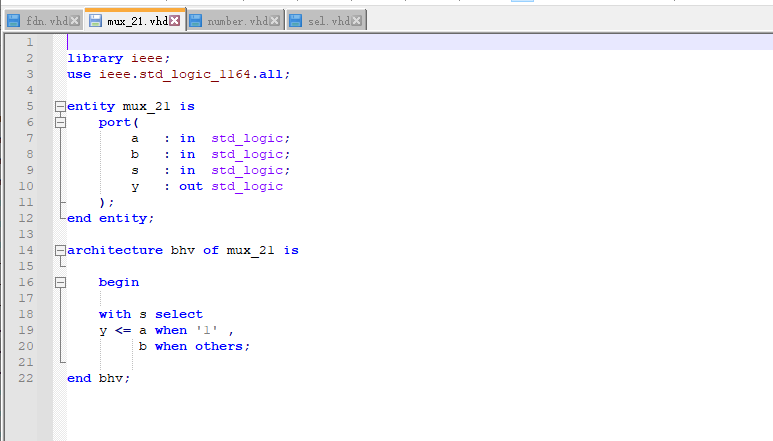Click line number 22 in the margin
Viewport: 773px width, 441px height.
coord(26,378)
